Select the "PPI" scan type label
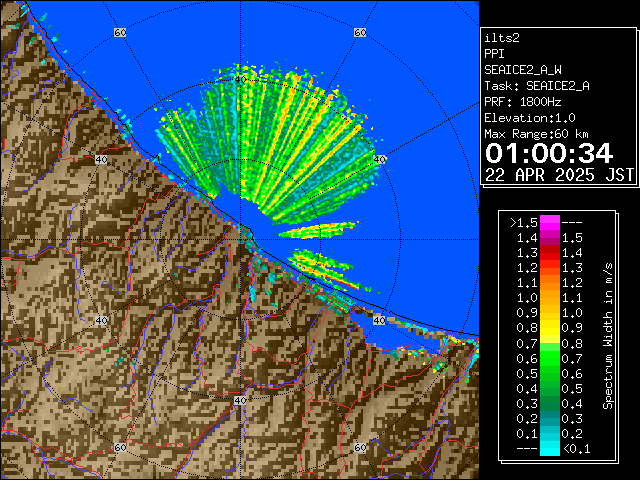This screenshot has width=640, height=480. [x=494, y=54]
